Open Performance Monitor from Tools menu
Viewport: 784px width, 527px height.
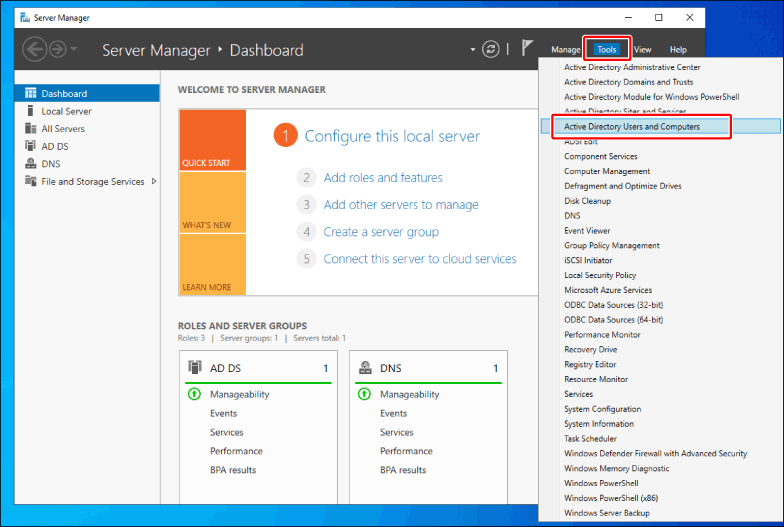602,334
